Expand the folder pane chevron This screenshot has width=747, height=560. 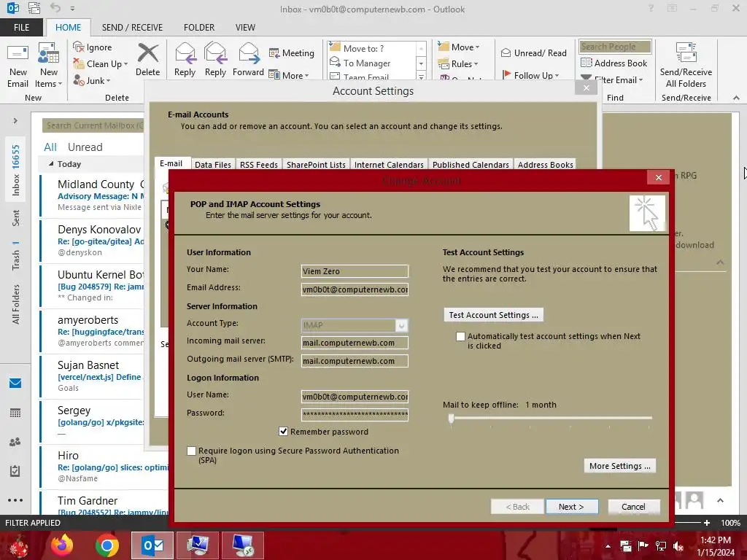click(x=15, y=120)
